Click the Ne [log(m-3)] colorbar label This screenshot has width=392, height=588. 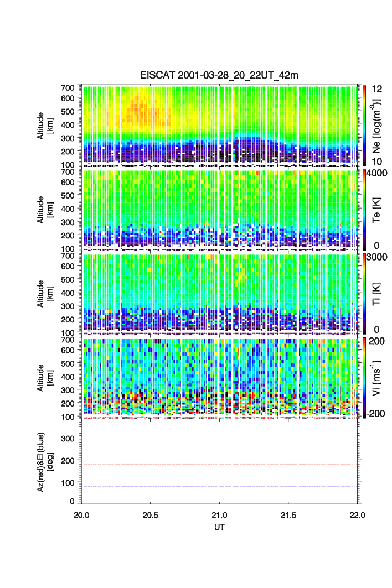click(378, 125)
